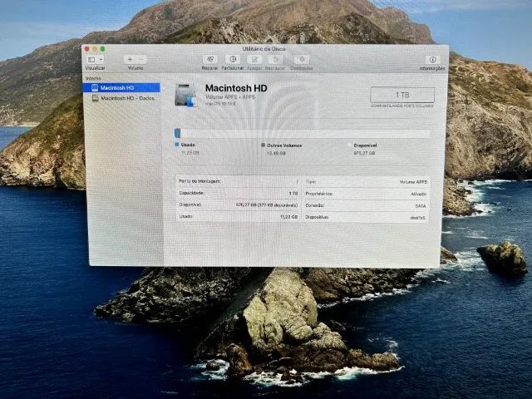Image resolution: width=532 pixels, height=399 pixels.
Task: Click the Interno sidebar section header
Action: [x=93, y=78]
